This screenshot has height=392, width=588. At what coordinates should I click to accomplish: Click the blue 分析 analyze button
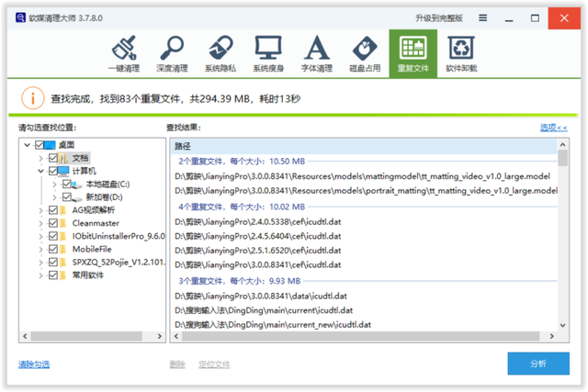click(x=538, y=364)
